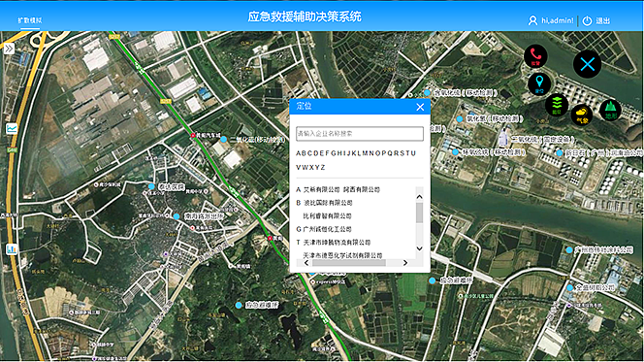Click the 环氧乙烷 (移动检测) map marker
This screenshot has width=644, height=362.
point(455,152)
